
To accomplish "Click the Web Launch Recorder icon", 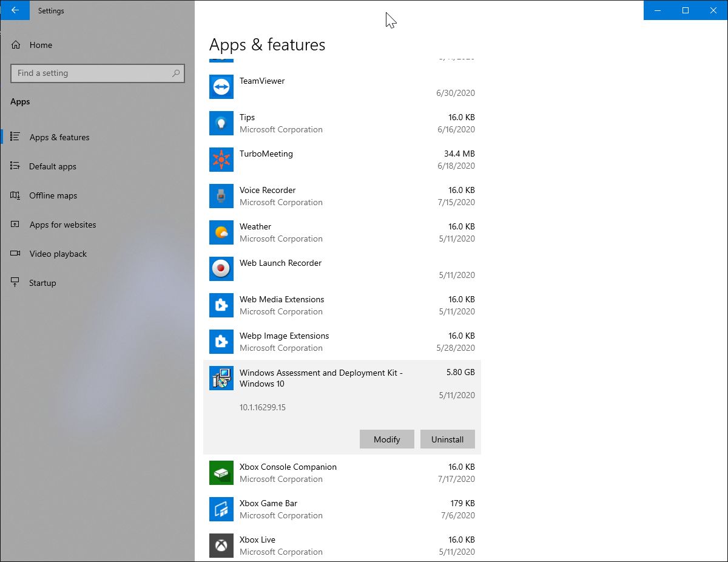I will pyautogui.click(x=221, y=269).
